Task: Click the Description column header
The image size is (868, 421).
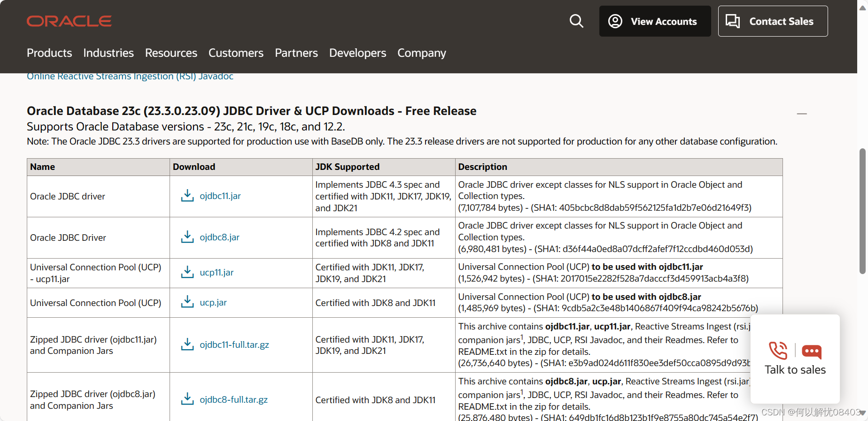Action: (619, 167)
